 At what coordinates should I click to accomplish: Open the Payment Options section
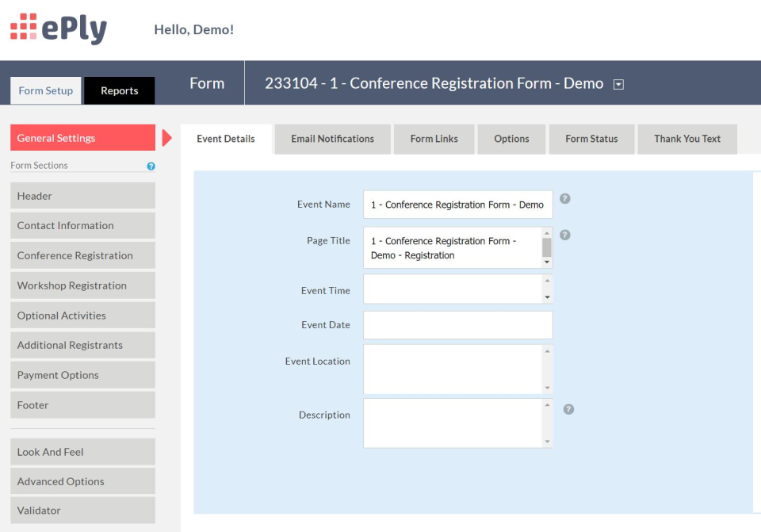[83, 375]
